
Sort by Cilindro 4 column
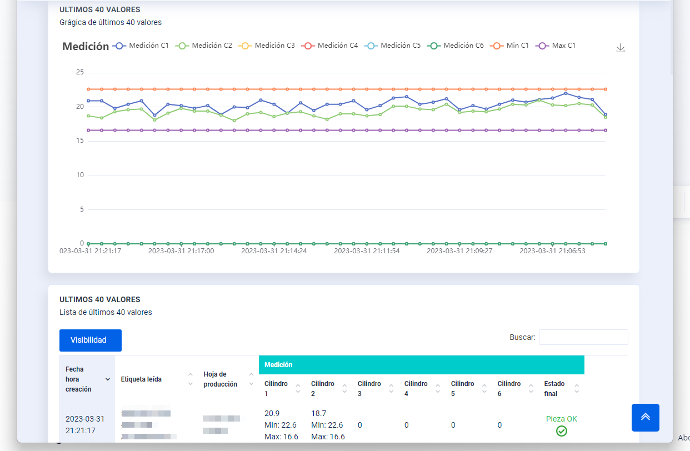tap(422, 389)
